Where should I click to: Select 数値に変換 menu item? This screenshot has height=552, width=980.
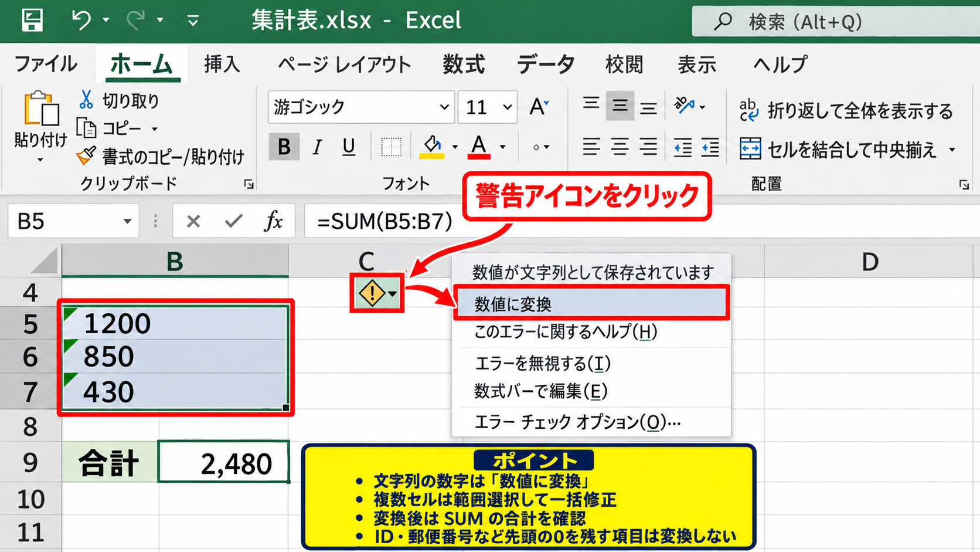(x=591, y=303)
